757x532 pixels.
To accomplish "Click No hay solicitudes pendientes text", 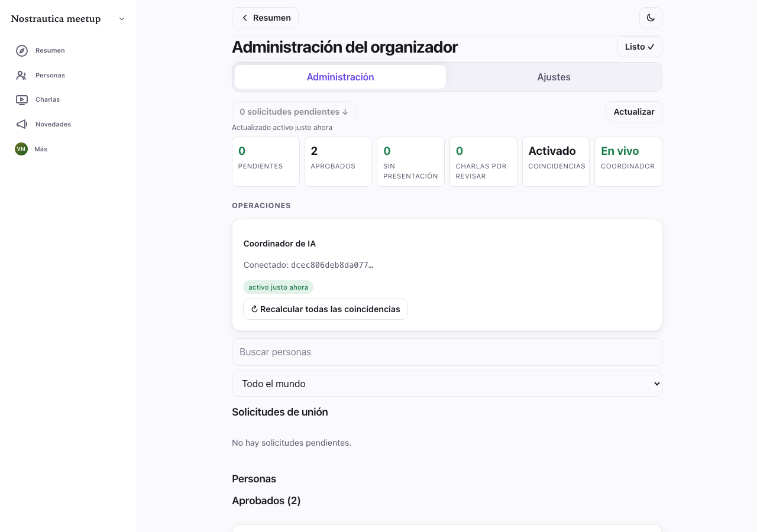I will [292, 443].
